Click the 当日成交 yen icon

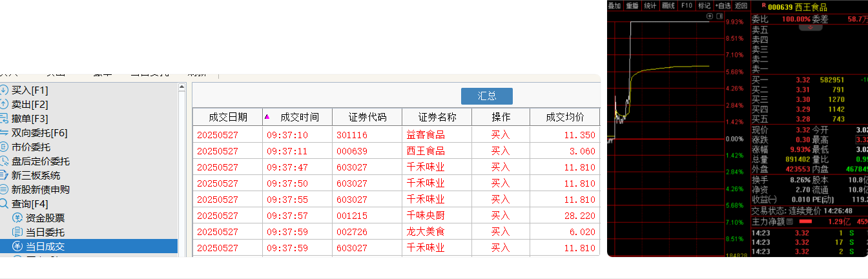[17, 246]
